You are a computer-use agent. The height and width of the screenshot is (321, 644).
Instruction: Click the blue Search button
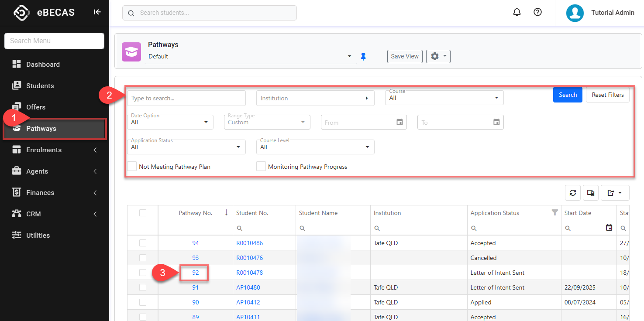[x=568, y=95]
